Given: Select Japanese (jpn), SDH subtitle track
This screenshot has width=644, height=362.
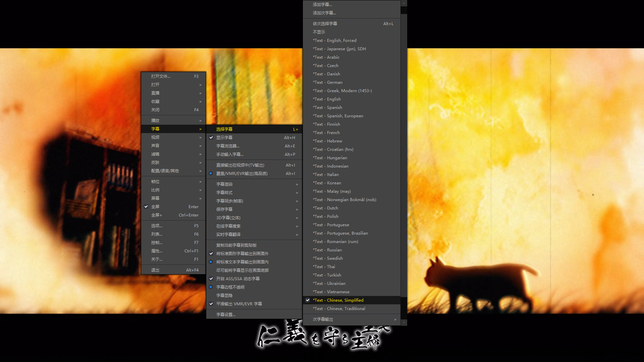Looking at the screenshot, I should point(352,49).
